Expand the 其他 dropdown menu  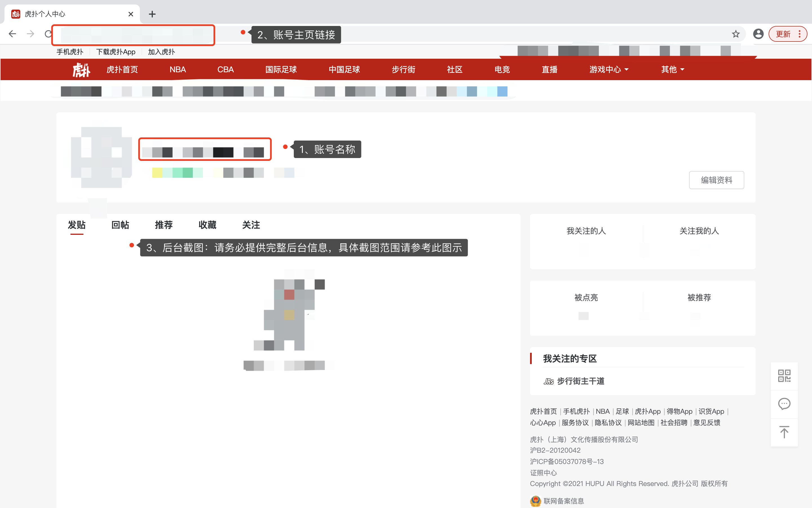(x=672, y=69)
